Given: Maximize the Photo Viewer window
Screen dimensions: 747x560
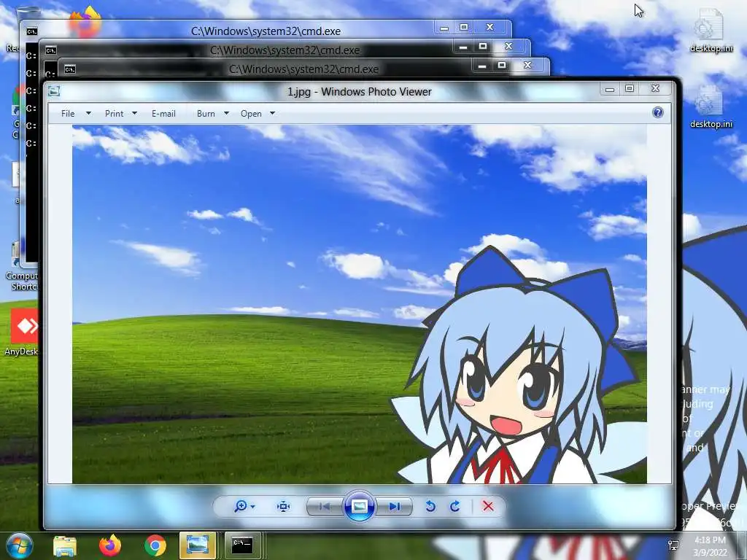Looking at the screenshot, I should tap(630, 88).
